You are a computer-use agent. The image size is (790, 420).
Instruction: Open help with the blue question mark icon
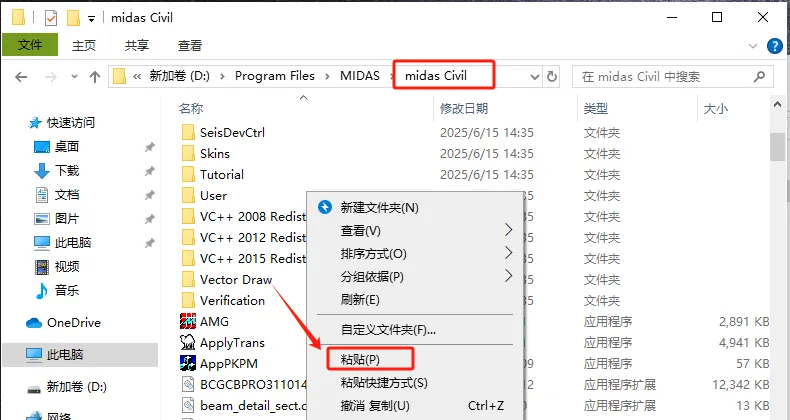click(x=774, y=46)
